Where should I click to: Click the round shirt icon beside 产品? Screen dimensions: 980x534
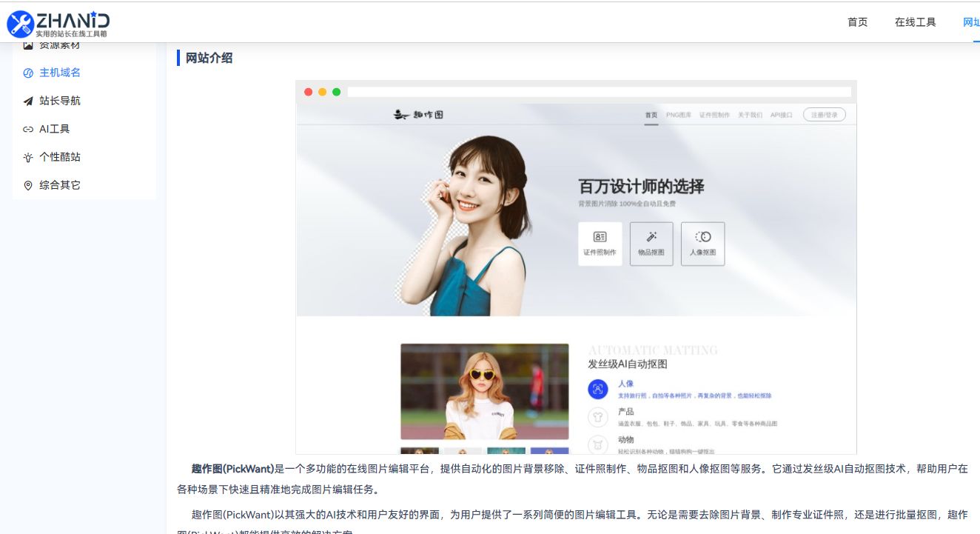tap(598, 417)
